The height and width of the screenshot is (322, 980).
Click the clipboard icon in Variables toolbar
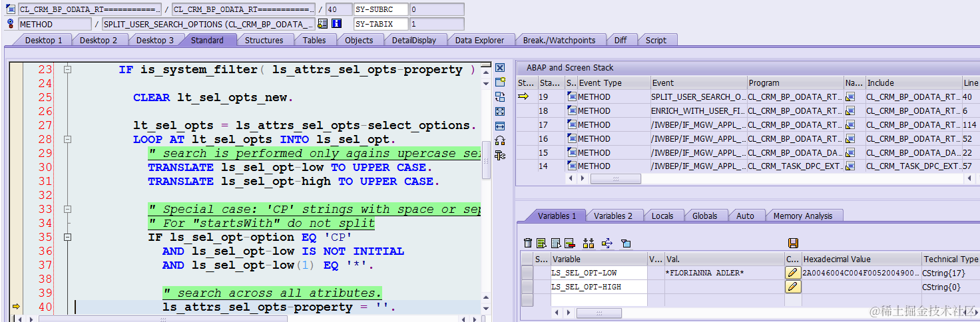[x=625, y=243]
